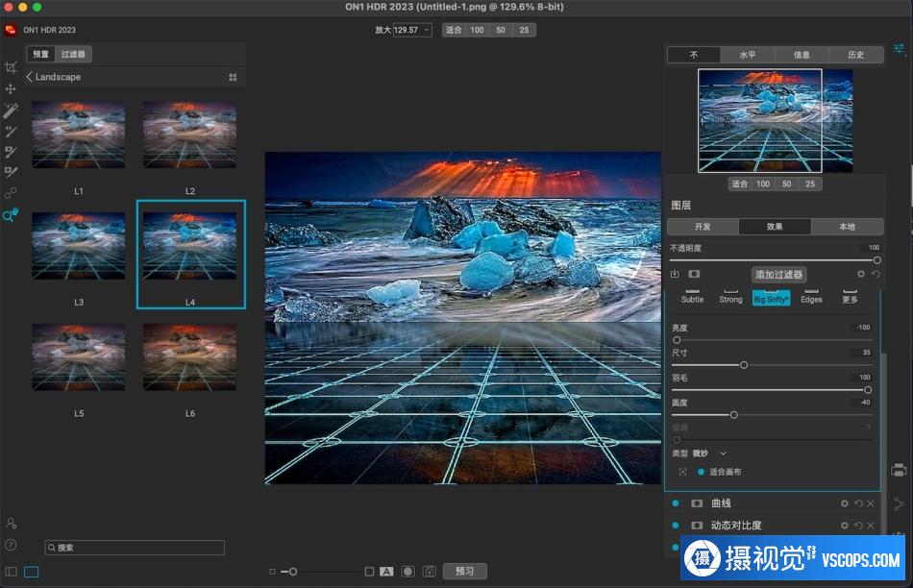Open 更多 more vignette styles

click(x=851, y=297)
